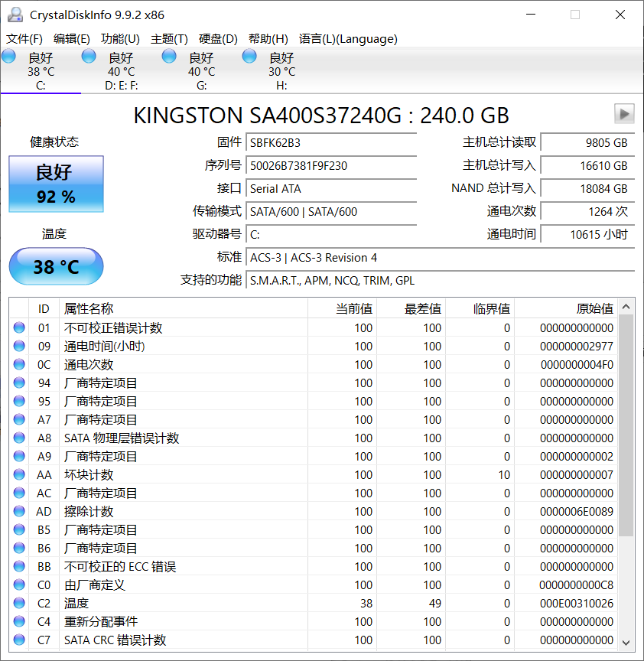Click status orb of attribute B5

click(19, 529)
